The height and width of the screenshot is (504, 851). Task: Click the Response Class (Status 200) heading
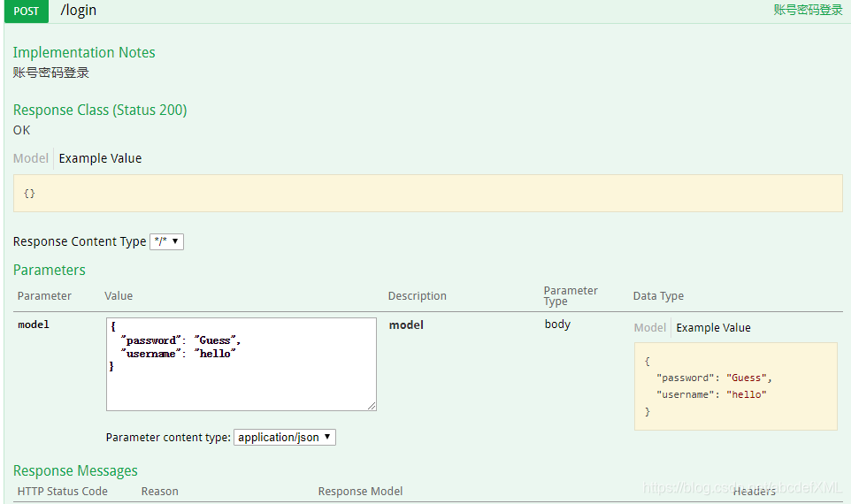click(x=100, y=111)
